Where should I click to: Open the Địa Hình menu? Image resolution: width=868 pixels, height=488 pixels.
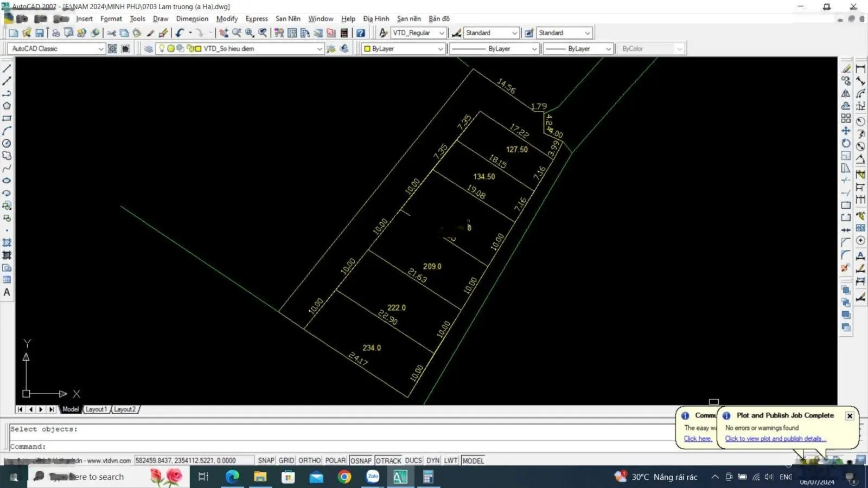click(x=376, y=18)
